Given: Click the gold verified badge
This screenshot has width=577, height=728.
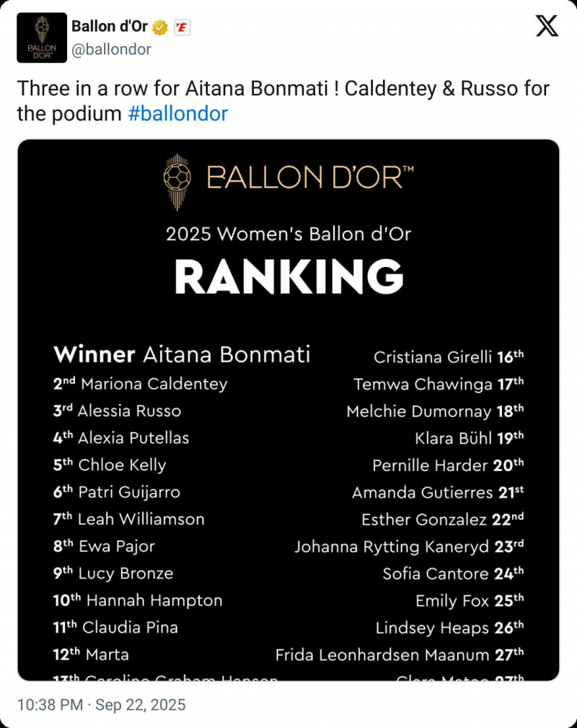Looking at the screenshot, I should point(160,27).
